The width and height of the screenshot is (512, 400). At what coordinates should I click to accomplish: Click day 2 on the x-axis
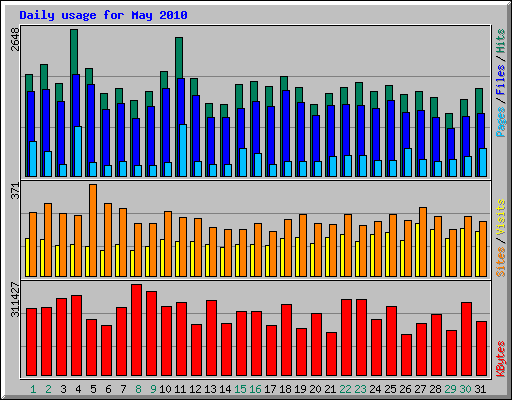(x=48, y=389)
